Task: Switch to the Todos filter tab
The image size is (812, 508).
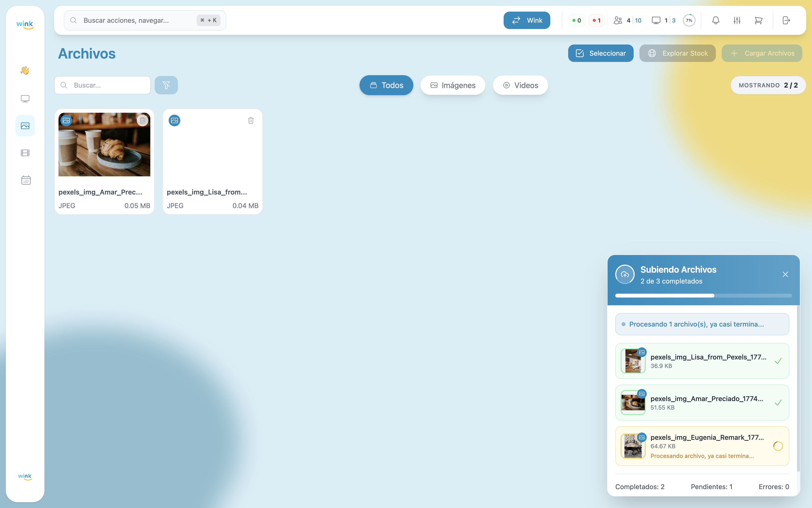Action: click(x=386, y=85)
